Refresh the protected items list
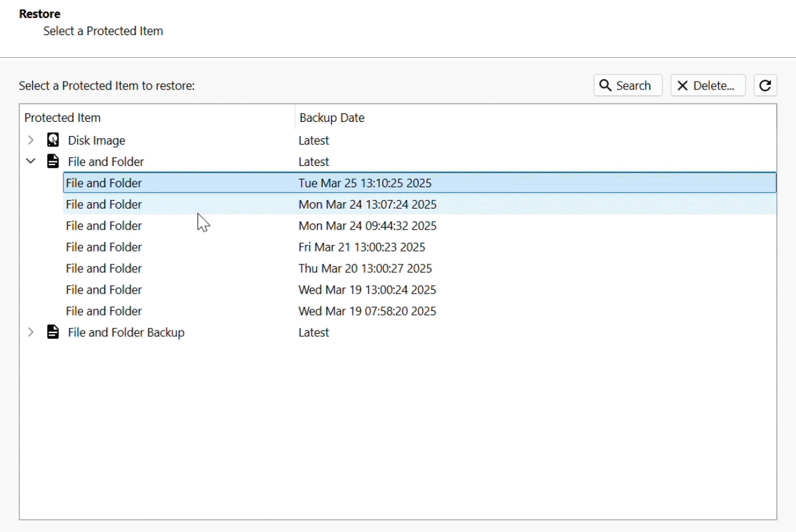The width and height of the screenshot is (796, 532). [x=765, y=86]
